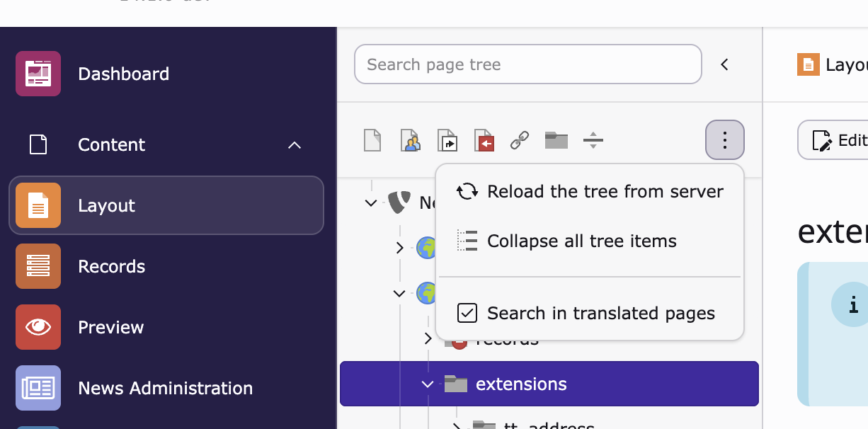Open the Dashboard module
Viewport: 868px width, 429px height.
coord(123,74)
